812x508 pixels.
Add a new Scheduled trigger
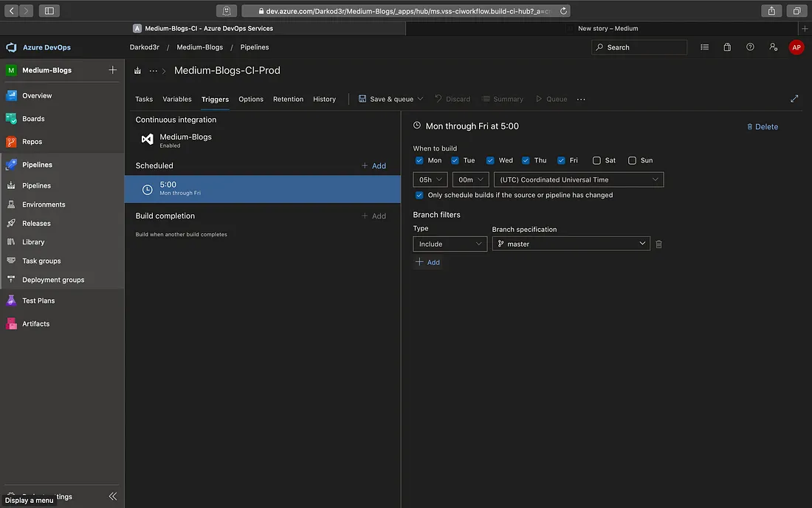[x=374, y=165]
